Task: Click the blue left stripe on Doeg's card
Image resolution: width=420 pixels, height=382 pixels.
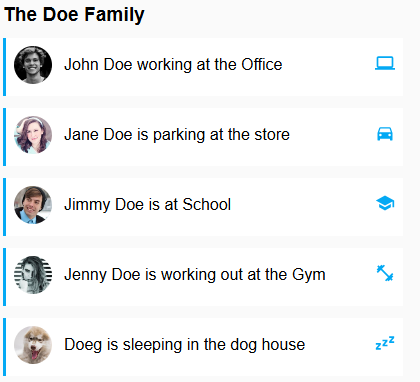Action: coord(4,347)
